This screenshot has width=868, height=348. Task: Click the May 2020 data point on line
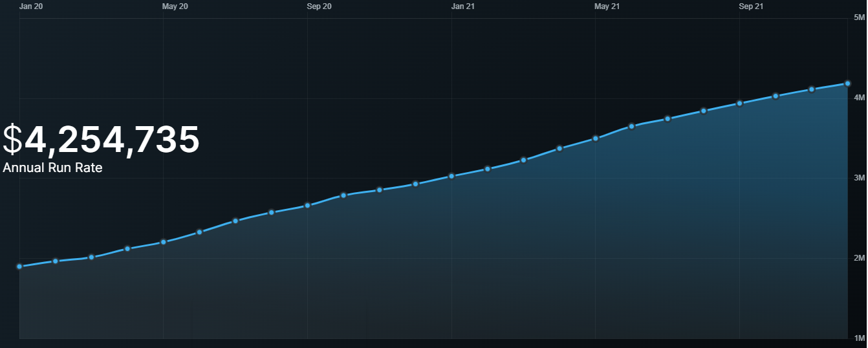point(164,242)
